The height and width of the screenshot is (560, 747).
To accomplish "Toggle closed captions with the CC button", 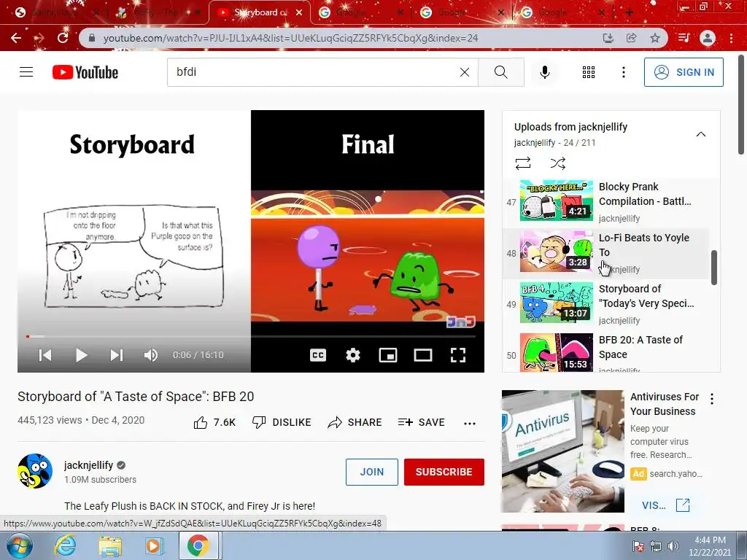I will tap(318, 355).
